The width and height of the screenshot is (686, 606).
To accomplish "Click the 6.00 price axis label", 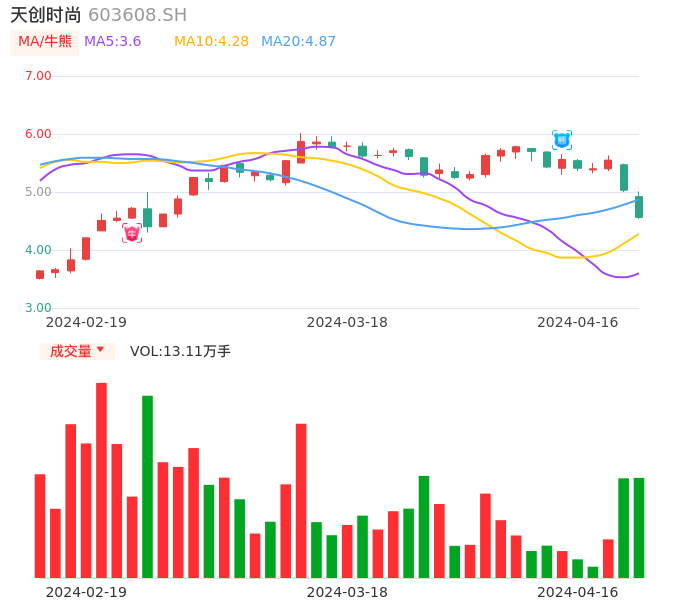I will click(x=38, y=134).
